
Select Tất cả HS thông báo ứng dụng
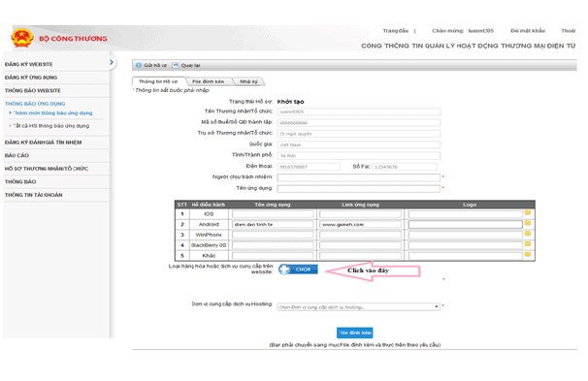[x=51, y=126]
